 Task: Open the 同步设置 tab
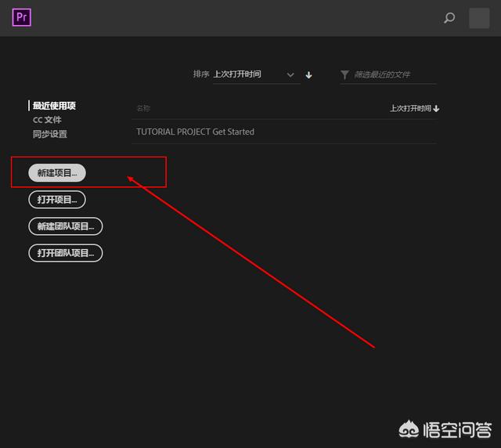pos(50,134)
